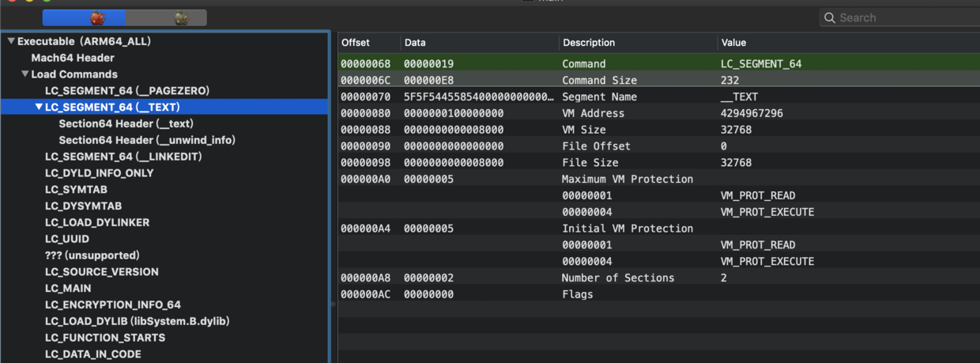This screenshot has height=363, width=980.
Task: Open Section64 Header (__text)
Action: tap(126, 123)
